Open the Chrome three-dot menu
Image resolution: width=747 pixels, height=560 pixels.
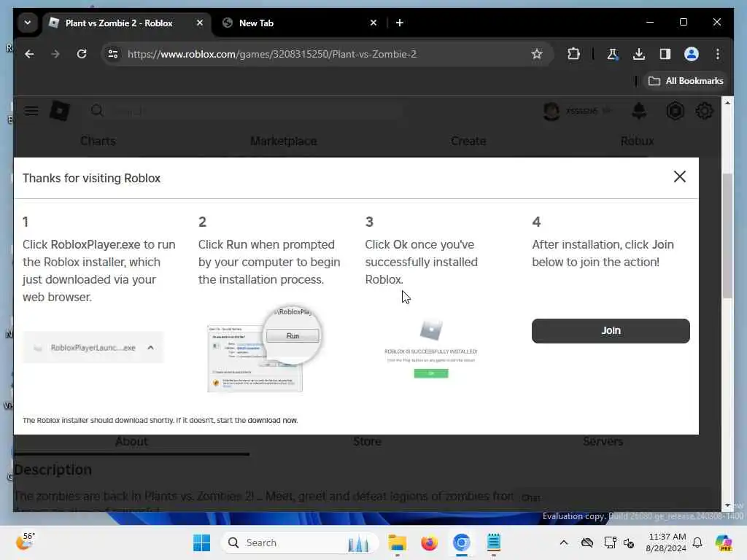coord(718,54)
